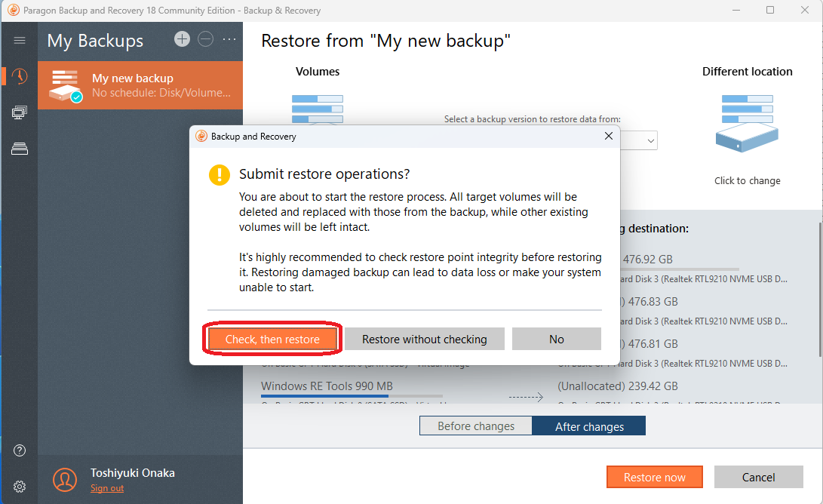The image size is (823, 504).
Task: Click Restore without checking button
Action: pyautogui.click(x=425, y=340)
